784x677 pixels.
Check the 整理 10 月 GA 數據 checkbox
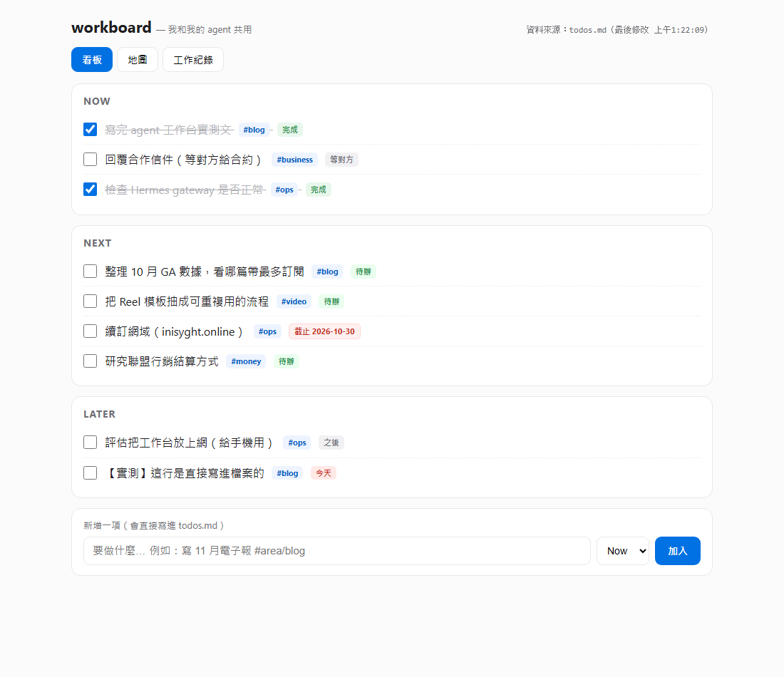point(90,272)
